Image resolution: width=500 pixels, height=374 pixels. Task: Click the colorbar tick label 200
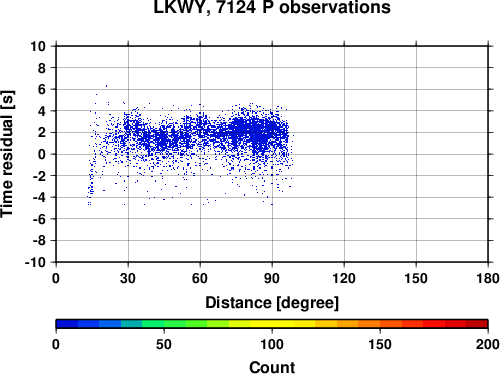tap(487, 344)
